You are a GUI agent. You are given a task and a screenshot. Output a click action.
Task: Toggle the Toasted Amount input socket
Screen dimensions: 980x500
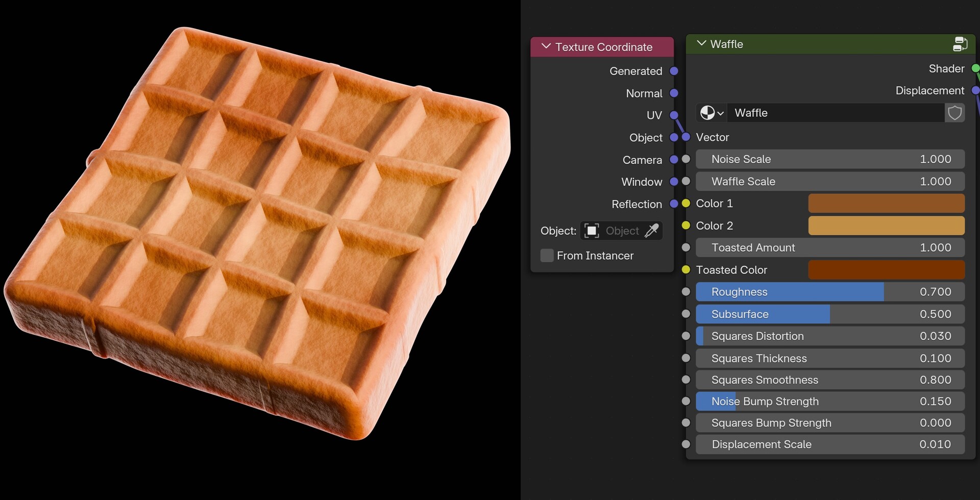coord(685,247)
